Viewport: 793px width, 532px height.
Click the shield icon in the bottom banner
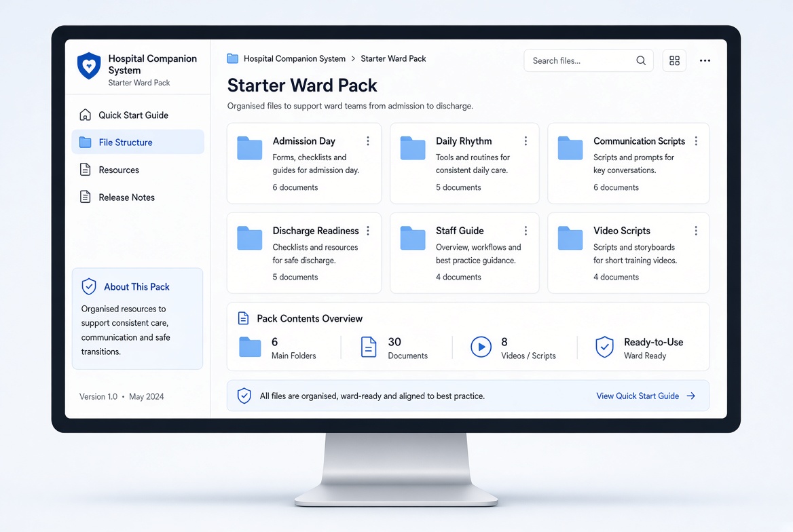coord(244,396)
